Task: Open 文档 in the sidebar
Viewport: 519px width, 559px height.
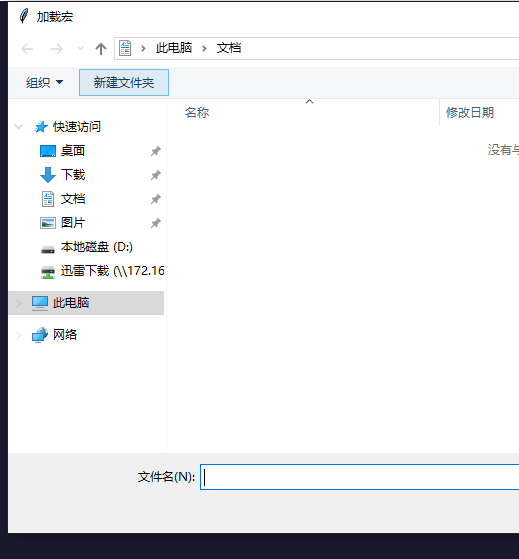Action: tap(73, 199)
